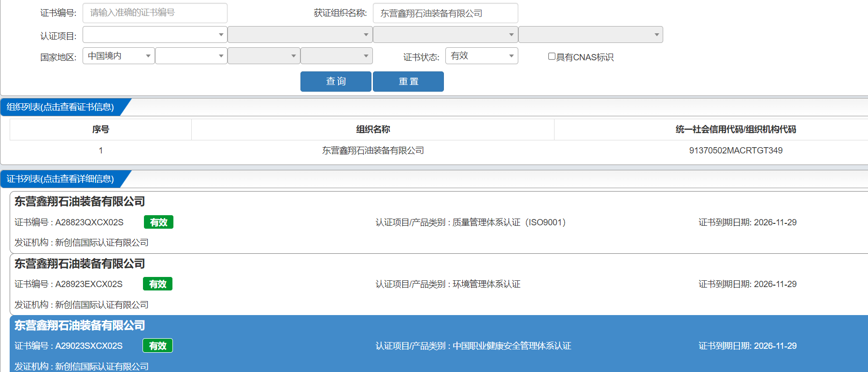The height and width of the screenshot is (372, 868).
Task: Click the 重置 button
Action: [408, 82]
